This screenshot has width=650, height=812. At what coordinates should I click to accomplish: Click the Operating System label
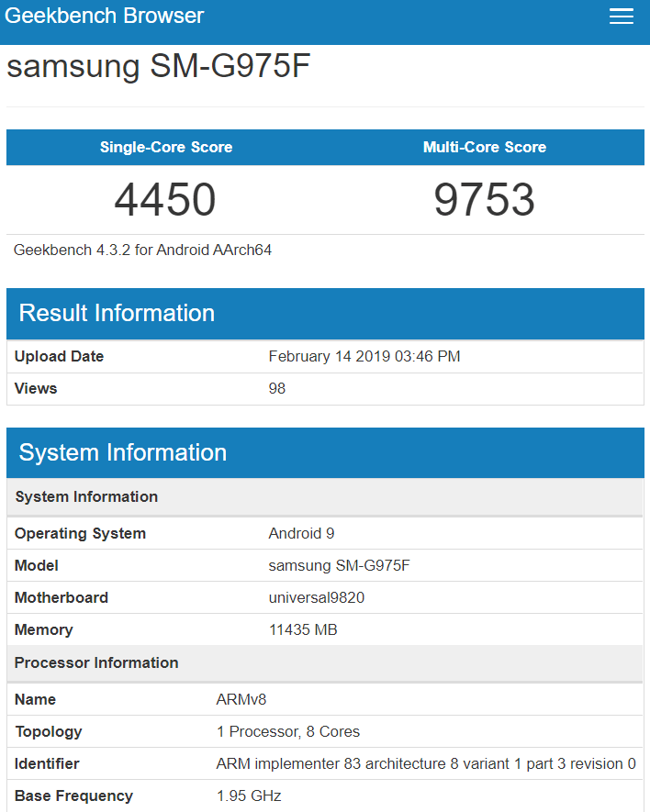coord(81,533)
